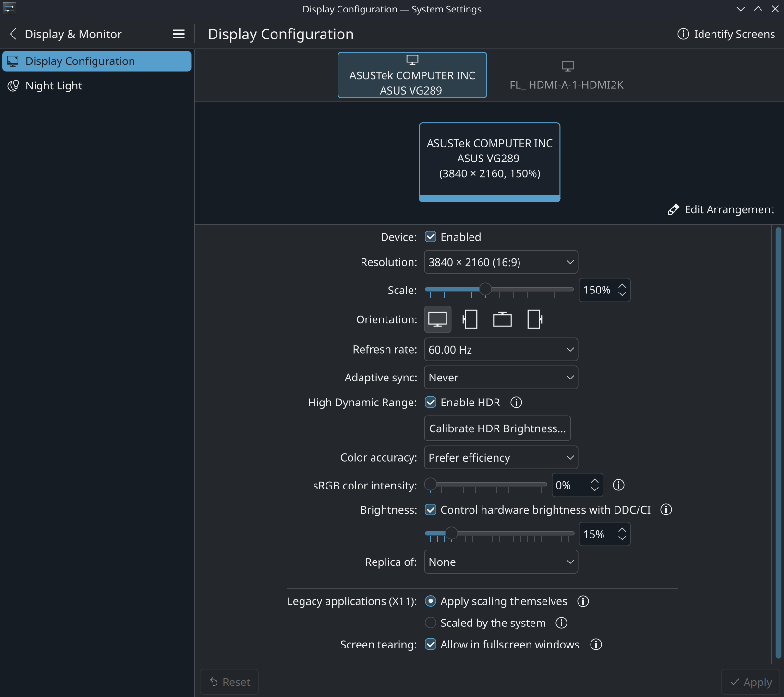
Task: Select Scaled by the system radio button
Action: (431, 623)
